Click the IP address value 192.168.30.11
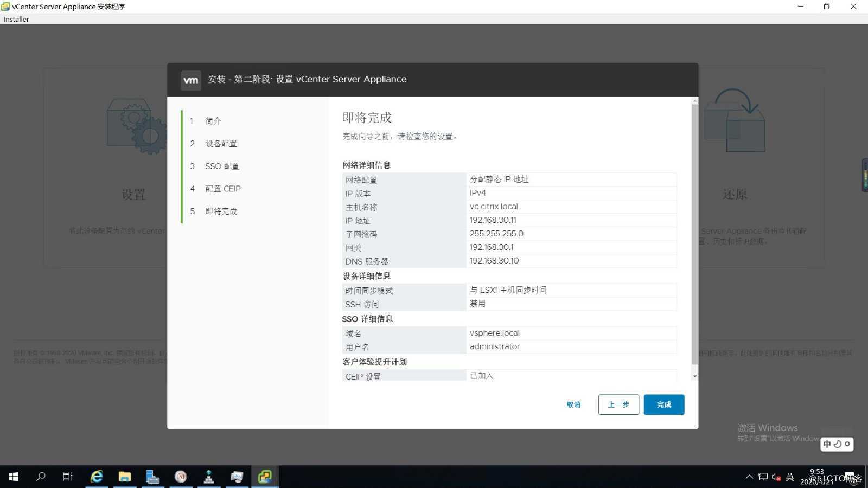868x488 pixels. [x=493, y=220]
